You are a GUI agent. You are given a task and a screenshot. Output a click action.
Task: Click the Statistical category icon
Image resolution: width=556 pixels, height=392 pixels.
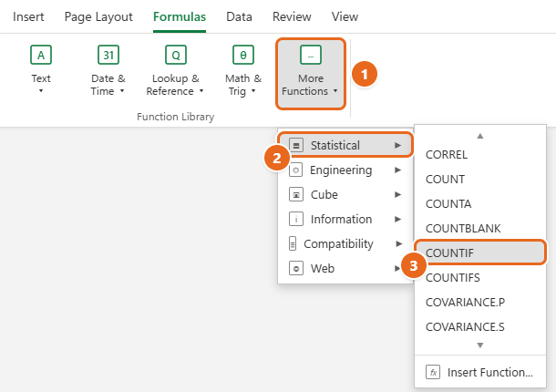[296, 145]
